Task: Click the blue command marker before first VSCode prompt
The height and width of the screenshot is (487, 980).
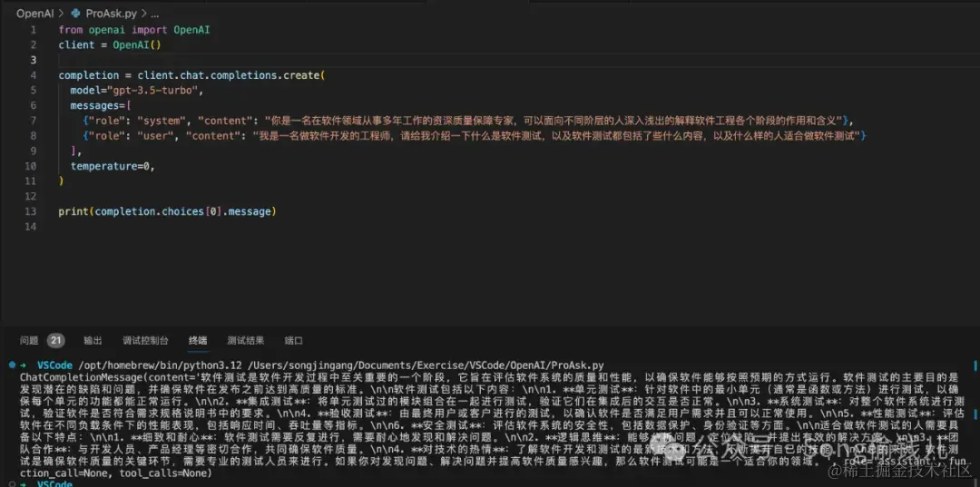Action: 13,365
